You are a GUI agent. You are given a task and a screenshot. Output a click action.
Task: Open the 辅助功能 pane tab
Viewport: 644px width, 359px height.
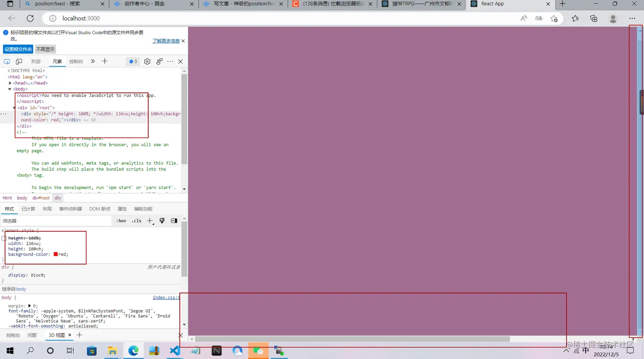(143, 209)
